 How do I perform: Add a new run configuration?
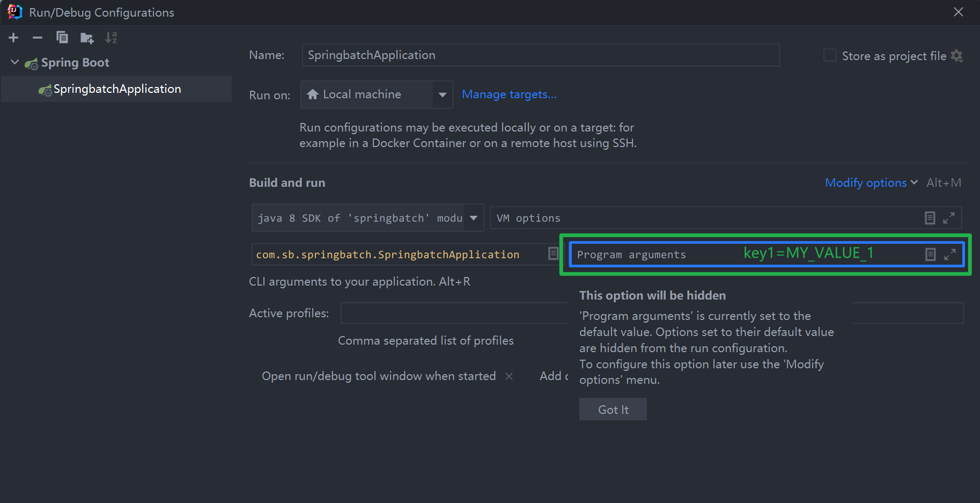(x=13, y=38)
